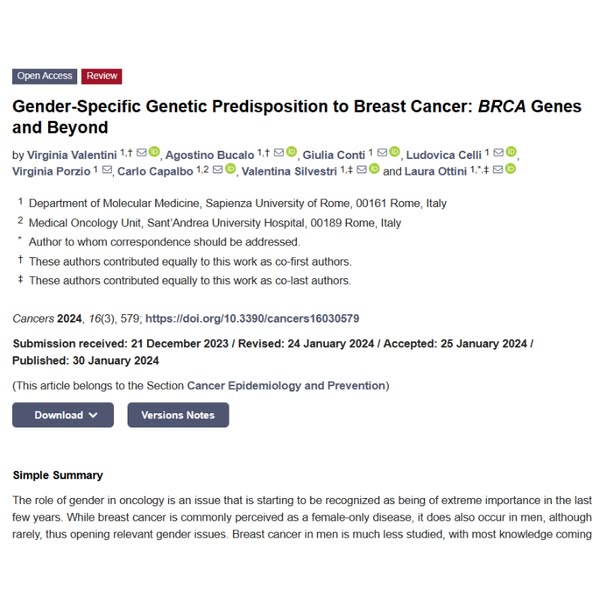Click Laura Ottini's email envelope icon
The width and height of the screenshot is (600, 600).
(x=497, y=170)
